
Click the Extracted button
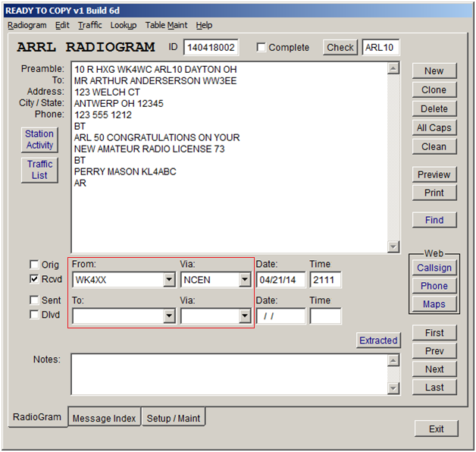click(378, 341)
